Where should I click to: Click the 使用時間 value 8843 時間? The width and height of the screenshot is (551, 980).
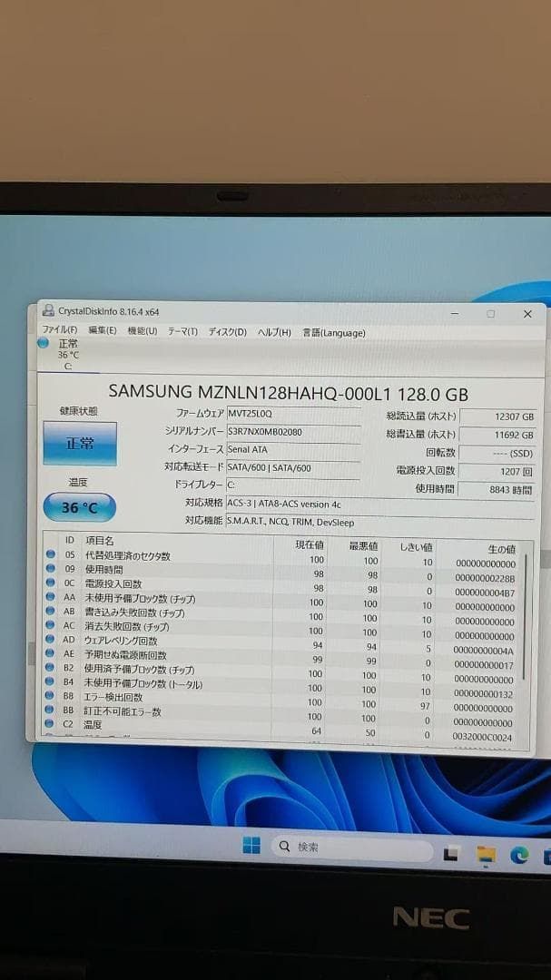pyautogui.click(x=497, y=491)
